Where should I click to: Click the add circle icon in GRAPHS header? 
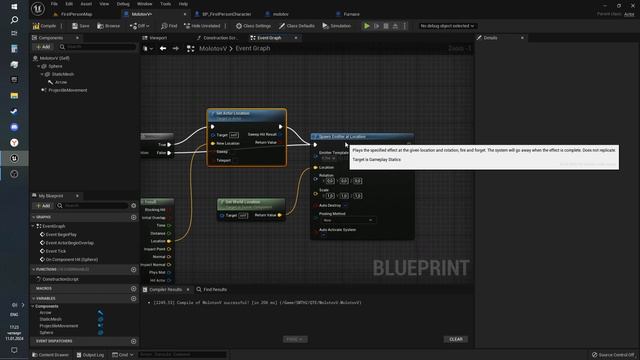coord(133,218)
